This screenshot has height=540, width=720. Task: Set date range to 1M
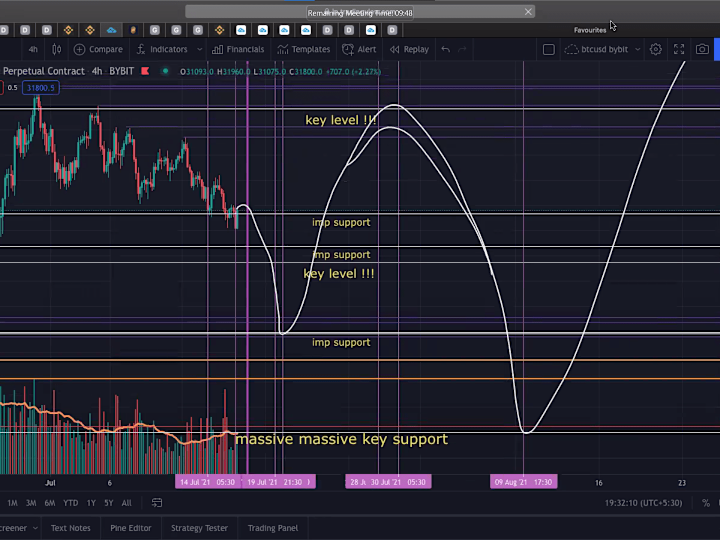[x=12, y=503]
